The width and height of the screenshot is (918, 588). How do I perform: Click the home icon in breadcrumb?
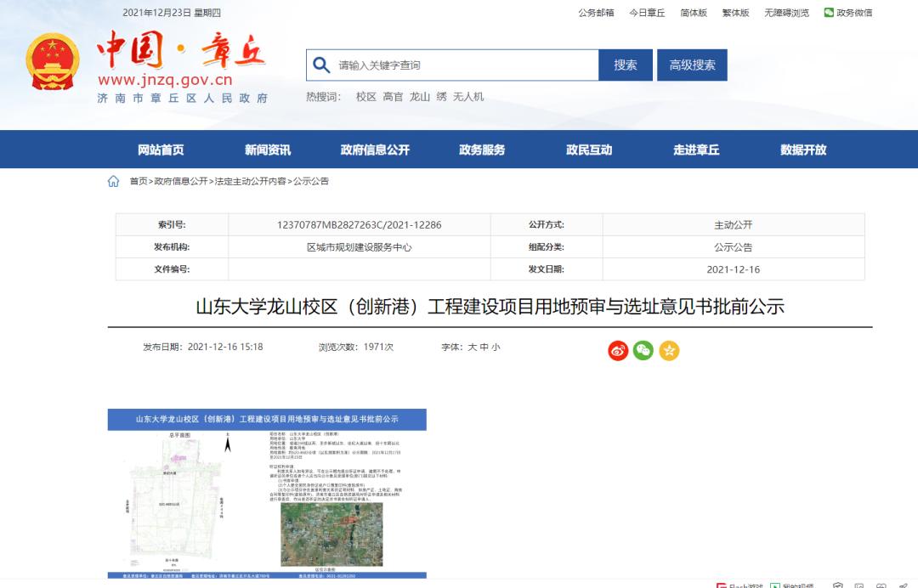point(113,180)
